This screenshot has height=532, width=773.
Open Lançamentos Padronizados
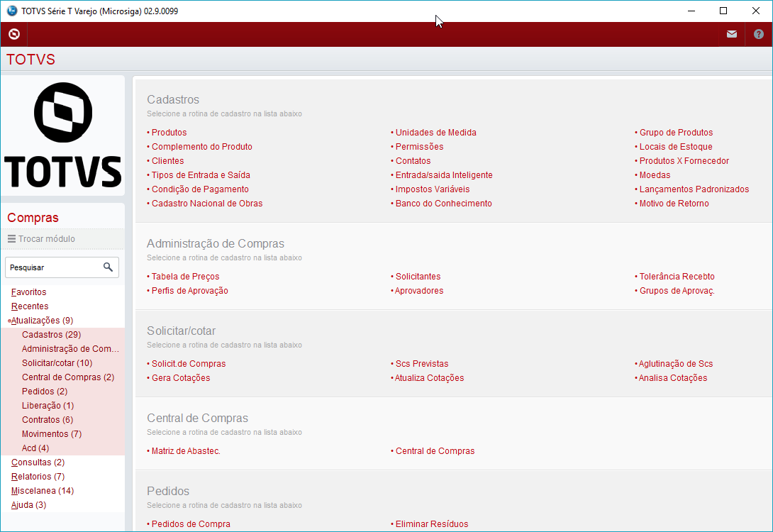pyautogui.click(x=694, y=189)
